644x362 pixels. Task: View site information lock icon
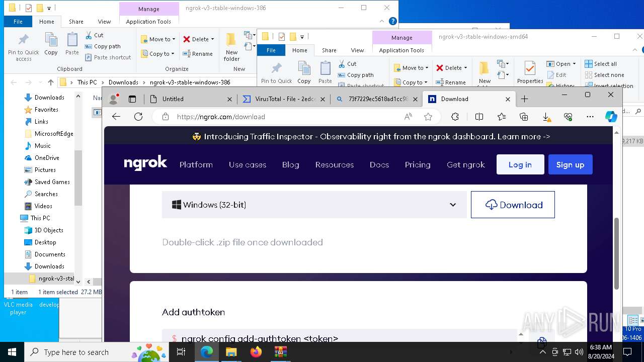click(165, 117)
